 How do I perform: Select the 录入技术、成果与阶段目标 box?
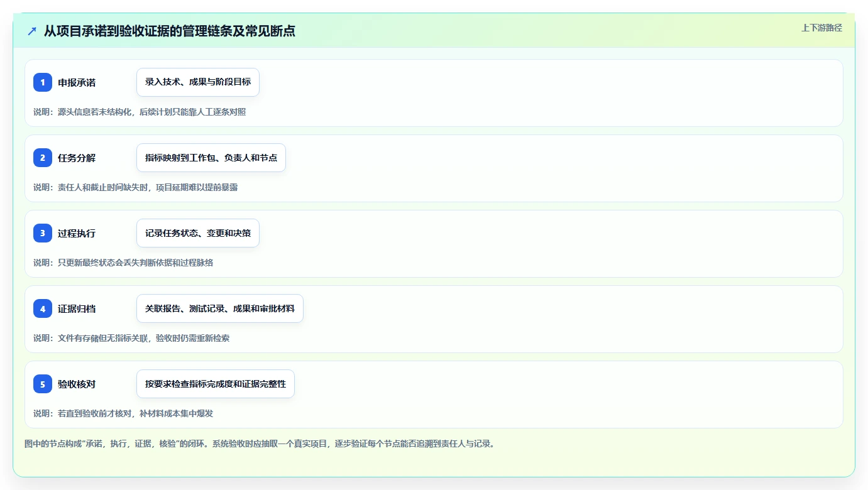pyautogui.click(x=198, y=82)
